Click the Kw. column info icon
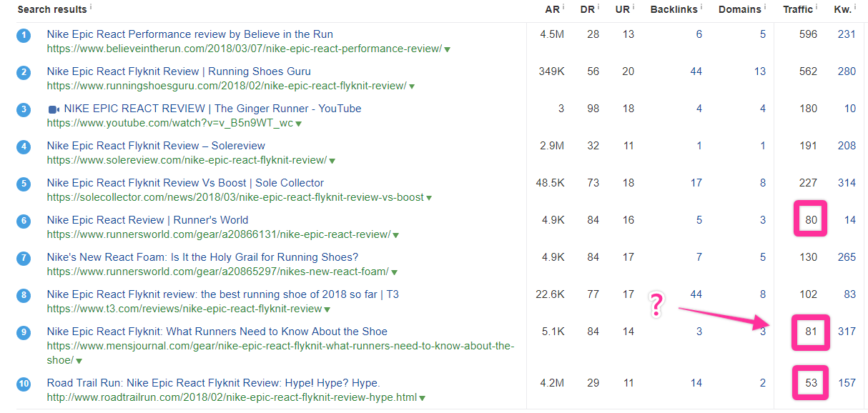 [x=856, y=6]
